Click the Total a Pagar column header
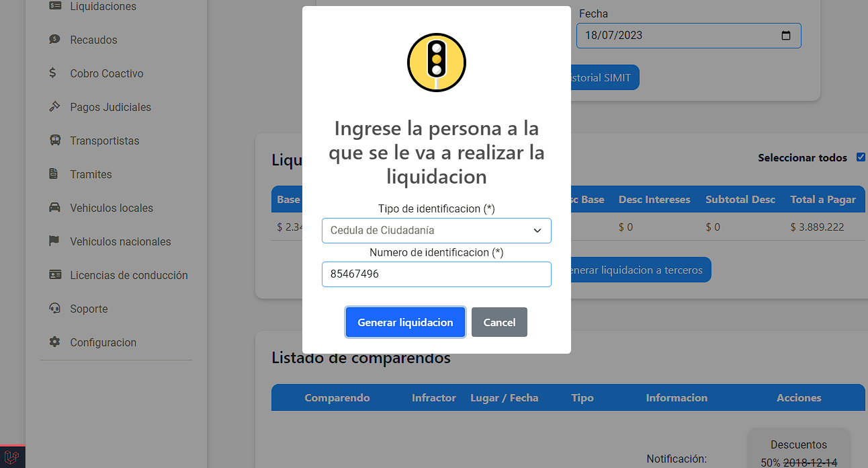 pos(823,200)
